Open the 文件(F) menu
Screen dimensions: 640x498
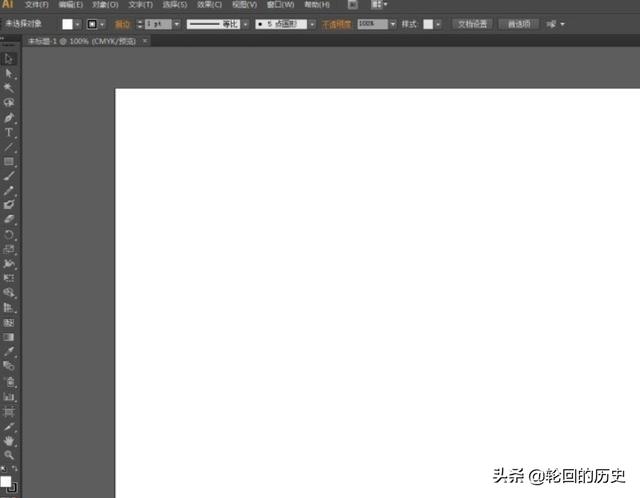[37, 5]
